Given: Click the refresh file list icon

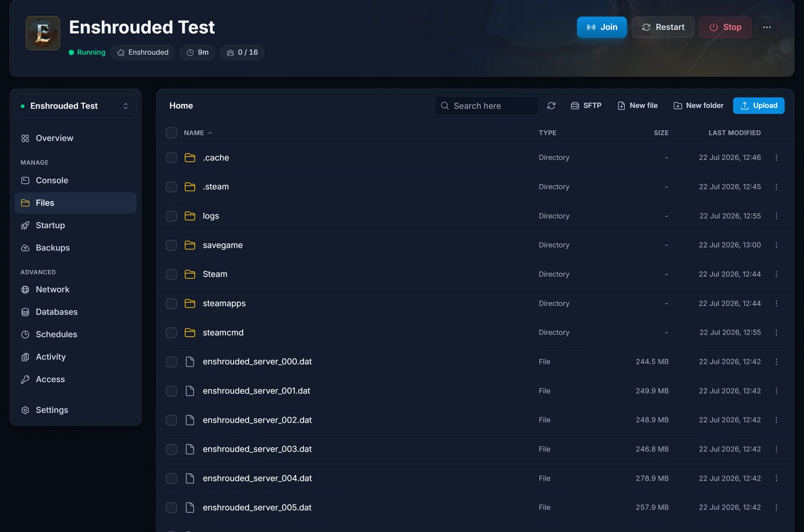Looking at the screenshot, I should click(x=551, y=105).
